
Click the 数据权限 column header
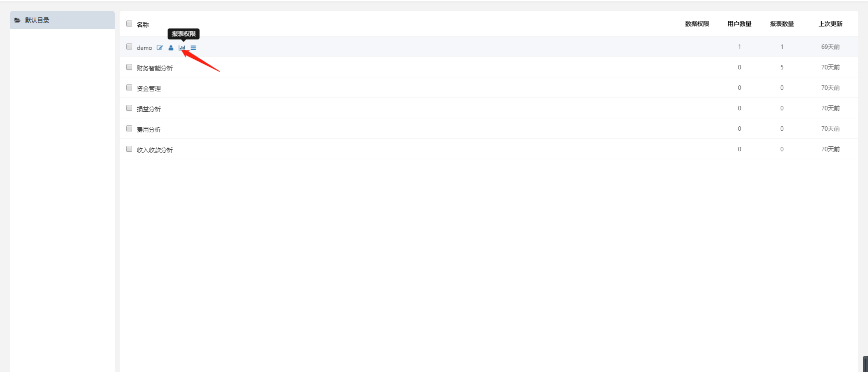click(x=697, y=24)
